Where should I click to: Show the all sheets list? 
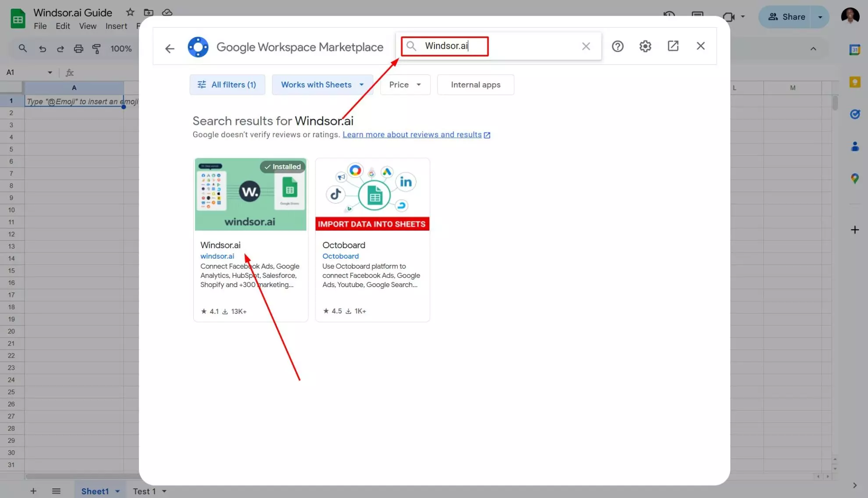56,491
